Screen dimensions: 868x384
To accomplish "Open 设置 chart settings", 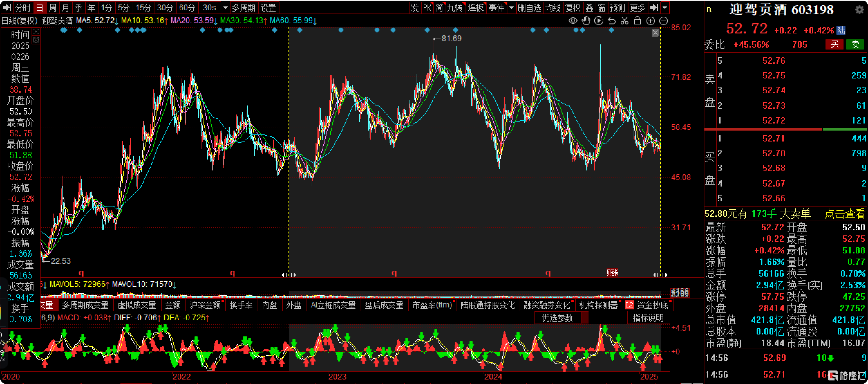I will pos(268,7).
